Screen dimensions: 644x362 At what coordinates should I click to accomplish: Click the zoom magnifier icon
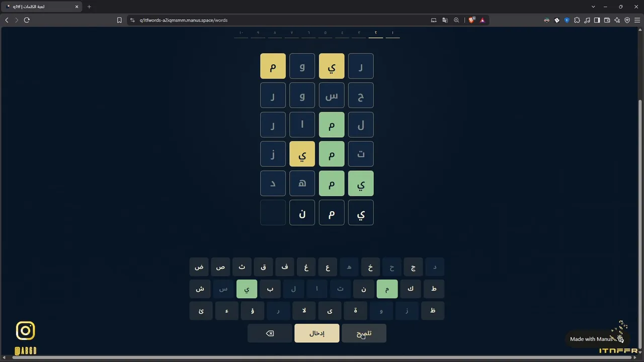(456, 20)
